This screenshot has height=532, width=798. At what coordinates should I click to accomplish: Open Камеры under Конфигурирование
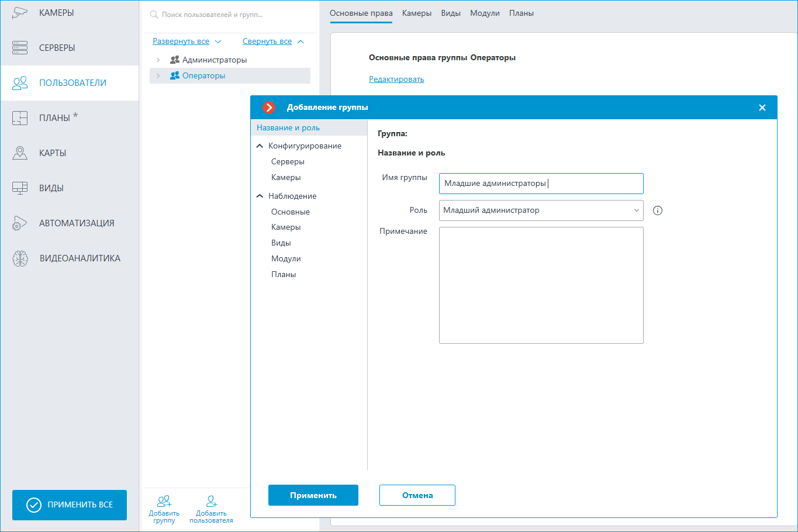coord(286,178)
